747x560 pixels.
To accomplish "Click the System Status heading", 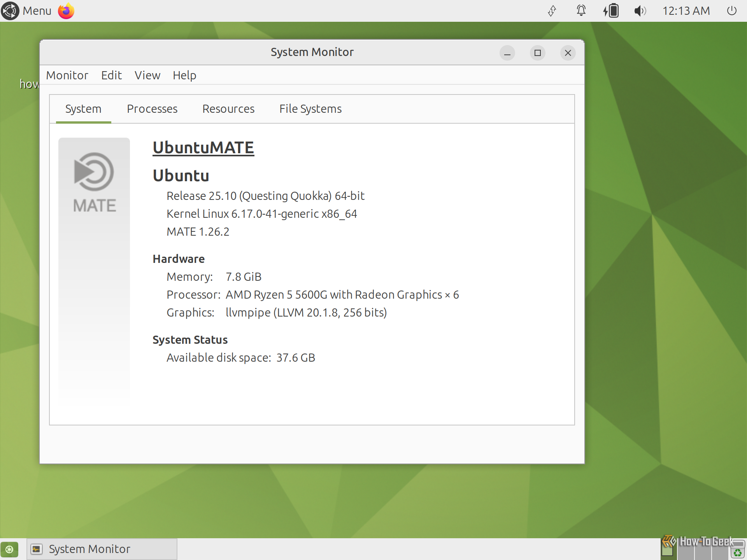I will [x=190, y=340].
